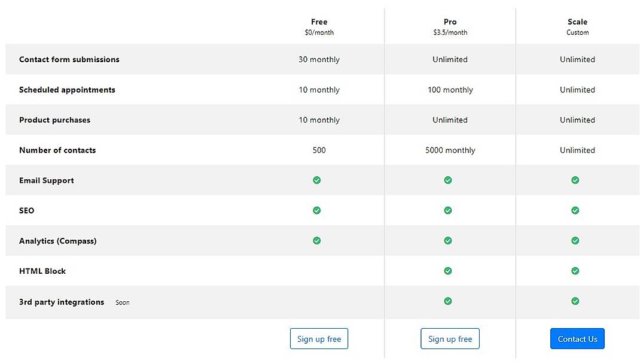
Task: Click the Soon label next to 3rd party integrations
Action: click(x=122, y=302)
